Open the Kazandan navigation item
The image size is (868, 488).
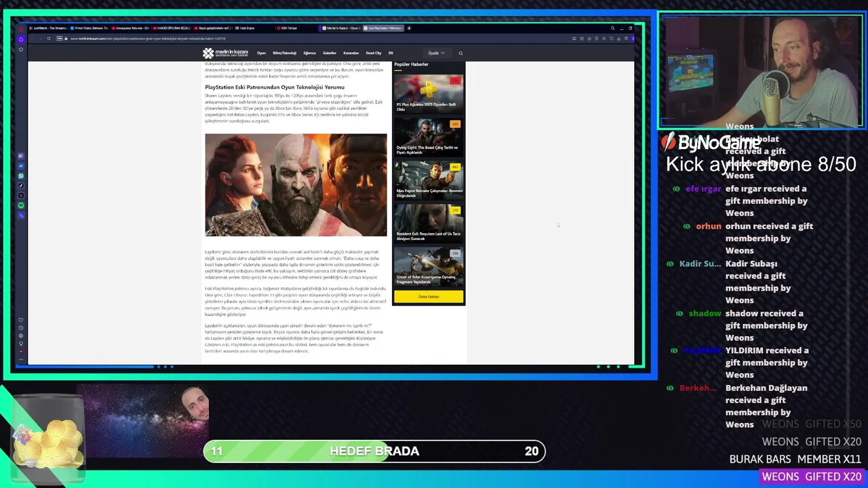351,53
